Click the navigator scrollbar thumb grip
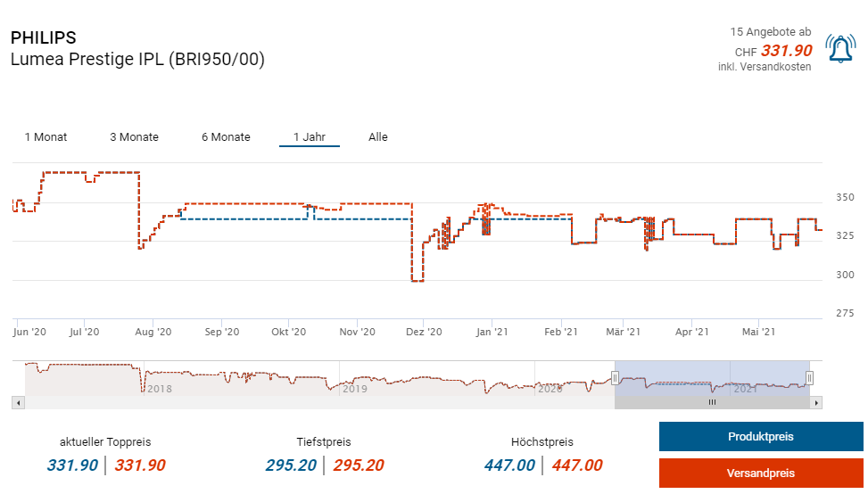This screenshot has height=494, width=868. [712, 403]
